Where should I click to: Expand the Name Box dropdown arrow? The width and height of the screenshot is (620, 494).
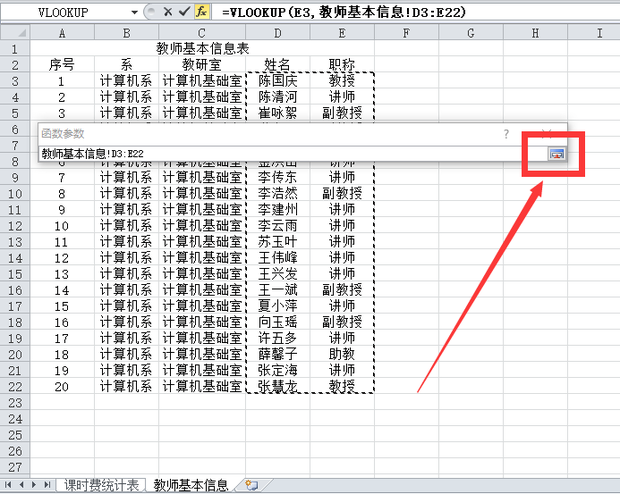(134, 12)
